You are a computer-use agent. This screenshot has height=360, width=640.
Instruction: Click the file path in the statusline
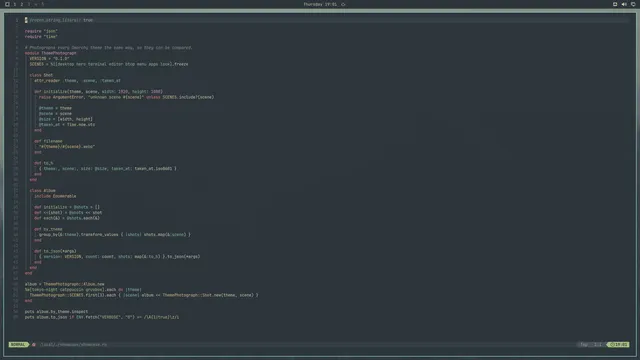73,345
